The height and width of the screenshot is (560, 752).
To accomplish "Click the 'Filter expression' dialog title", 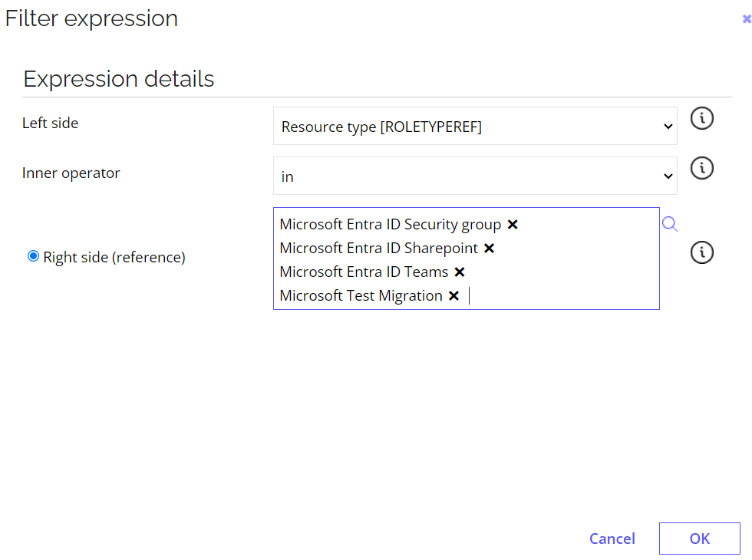I will pyautogui.click(x=91, y=18).
